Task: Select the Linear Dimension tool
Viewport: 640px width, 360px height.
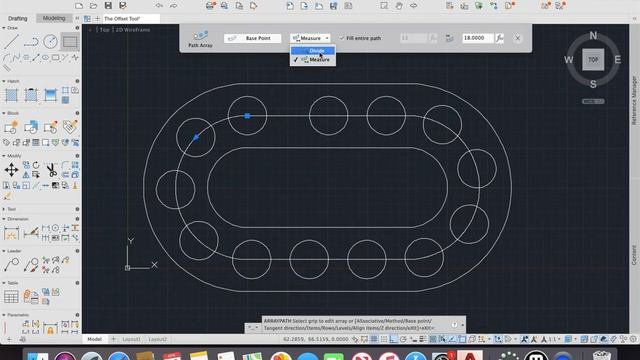Action: point(11,233)
